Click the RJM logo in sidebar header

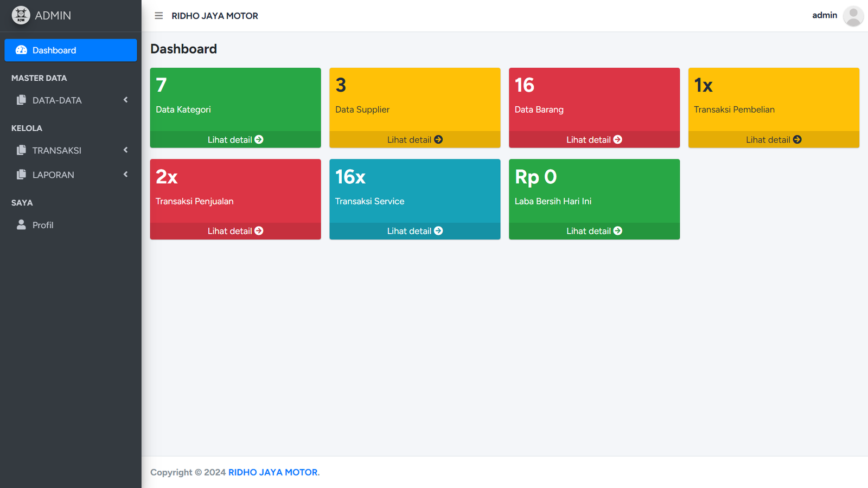pyautogui.click(x=21, y=15)
